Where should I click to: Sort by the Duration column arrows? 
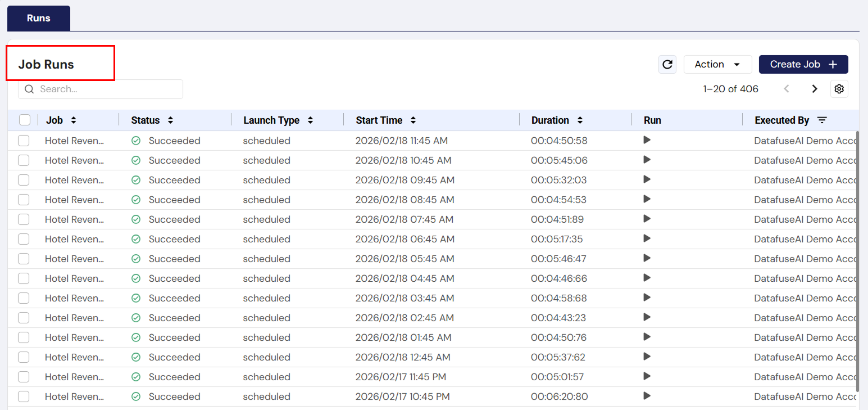[580, 120]
